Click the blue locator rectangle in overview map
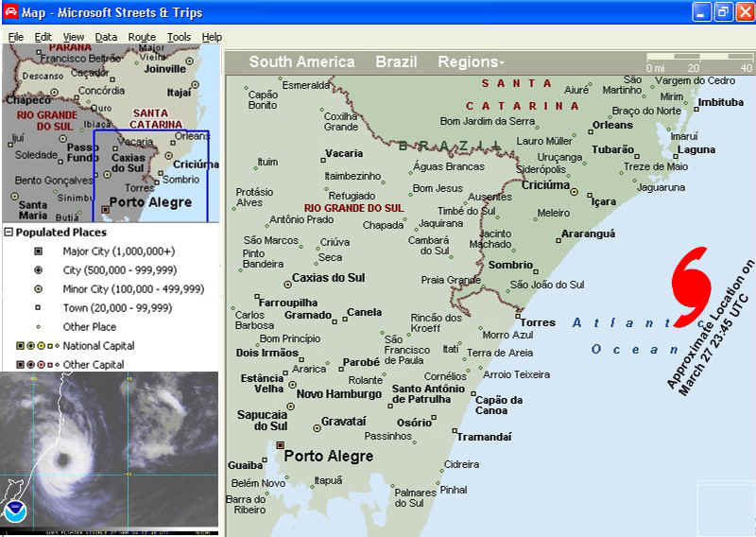This screenshot has height=537, width=756. (150, 176)
